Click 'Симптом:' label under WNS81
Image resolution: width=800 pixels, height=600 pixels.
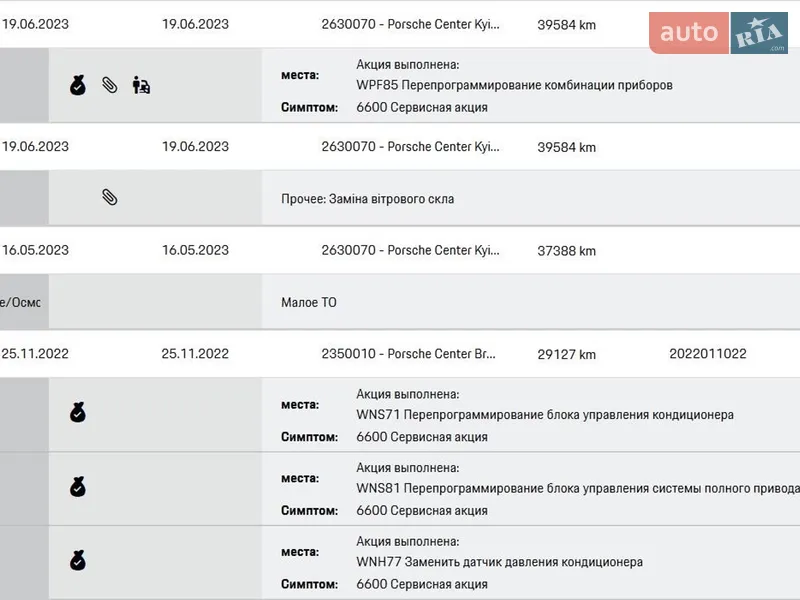click(309, 511)
